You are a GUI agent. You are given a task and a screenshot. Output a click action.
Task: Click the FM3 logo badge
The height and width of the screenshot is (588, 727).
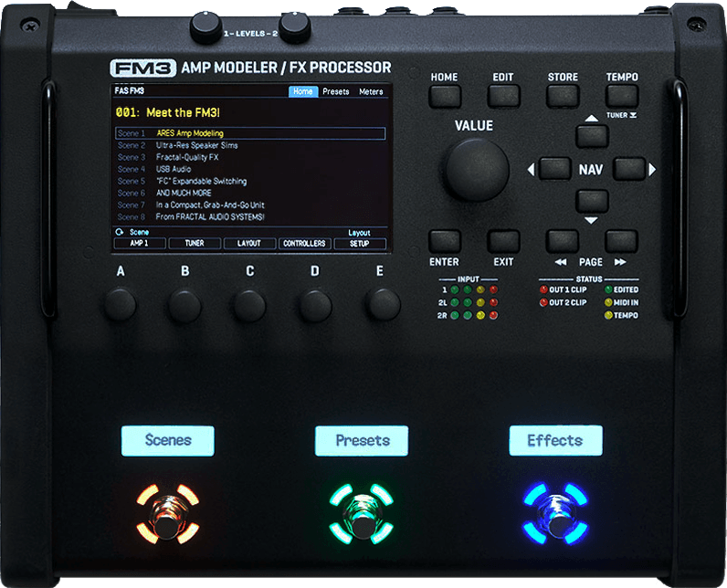point(142,68)
